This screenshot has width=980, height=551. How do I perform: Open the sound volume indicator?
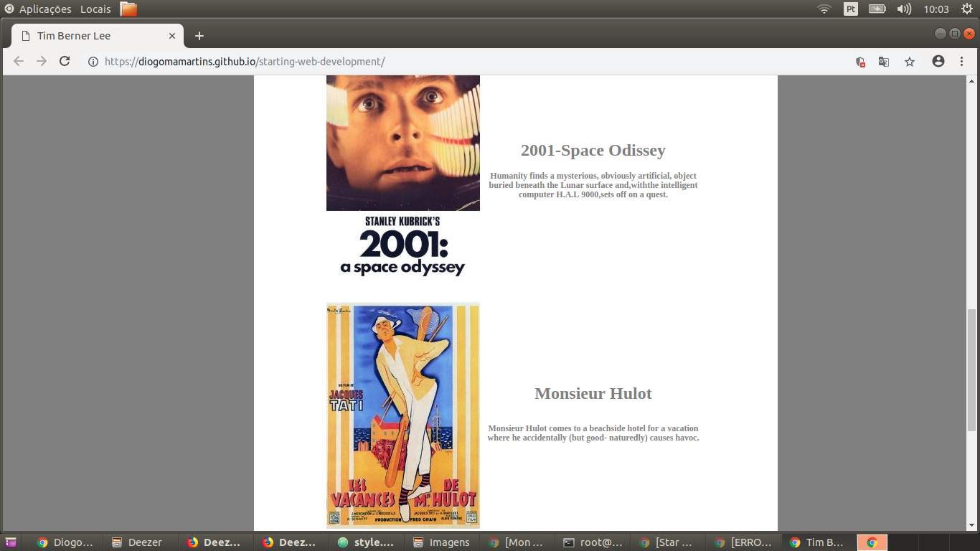pyautogui.click(x=904, y=9)
